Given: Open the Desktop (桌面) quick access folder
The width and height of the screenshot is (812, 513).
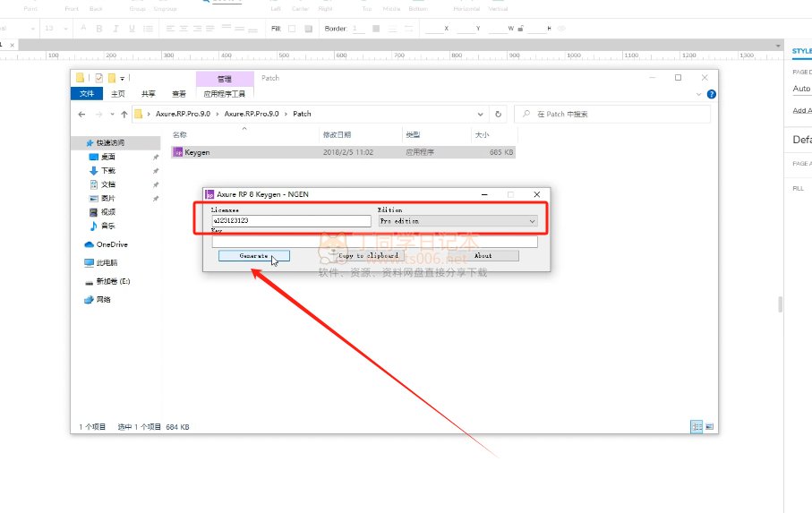Looking at the screenshot, I should coord(107,157).
